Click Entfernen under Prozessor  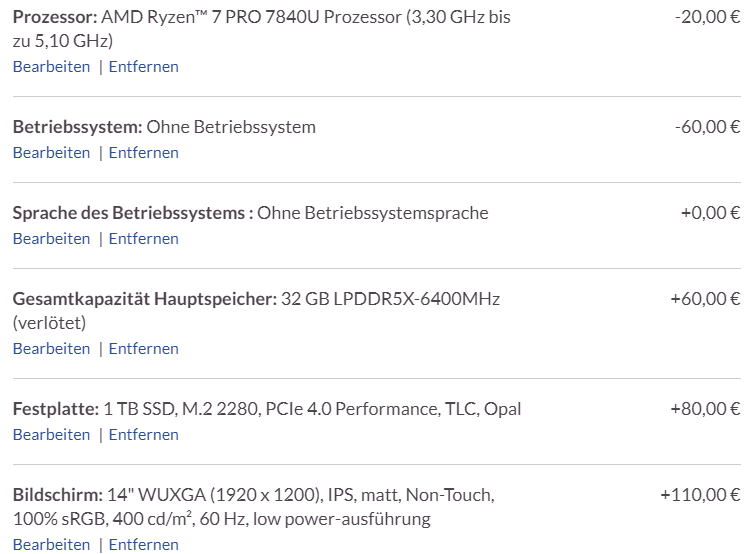coord(143,67)
